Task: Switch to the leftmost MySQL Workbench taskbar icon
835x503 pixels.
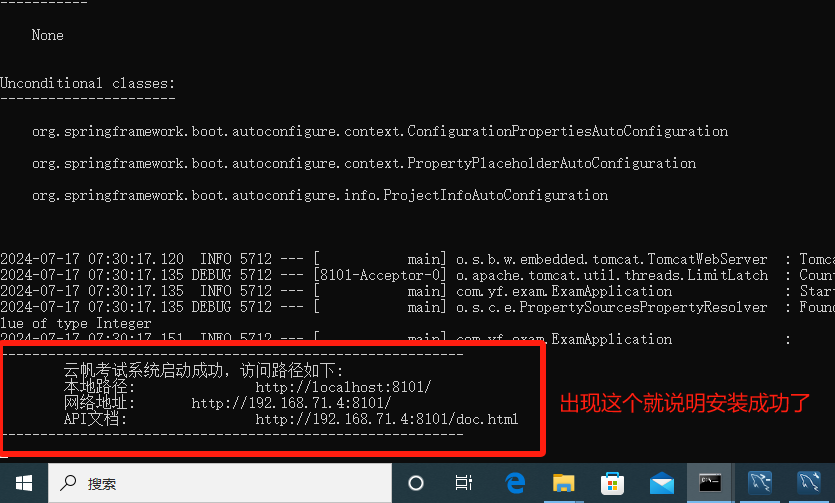Action: pos(760,483)
